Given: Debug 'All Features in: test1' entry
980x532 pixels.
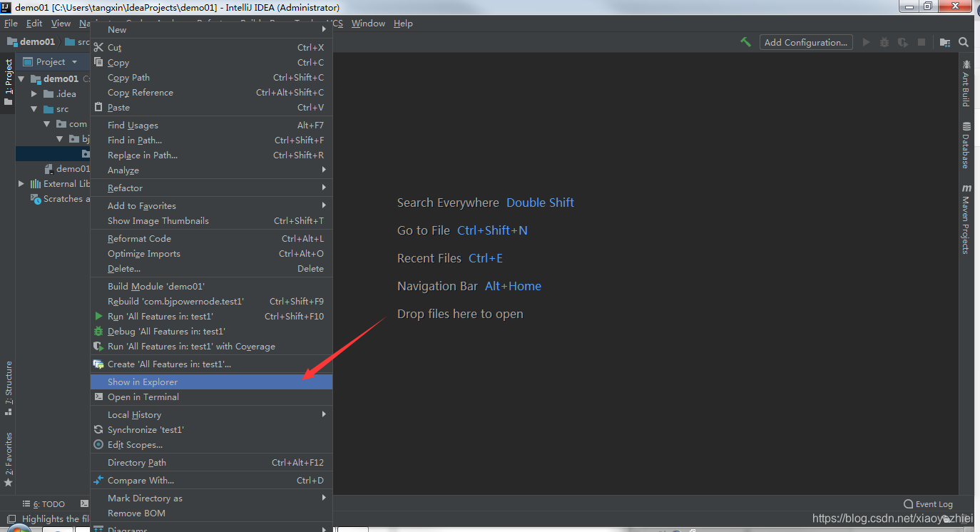Looking at the screenshot, I should (211, 332).
